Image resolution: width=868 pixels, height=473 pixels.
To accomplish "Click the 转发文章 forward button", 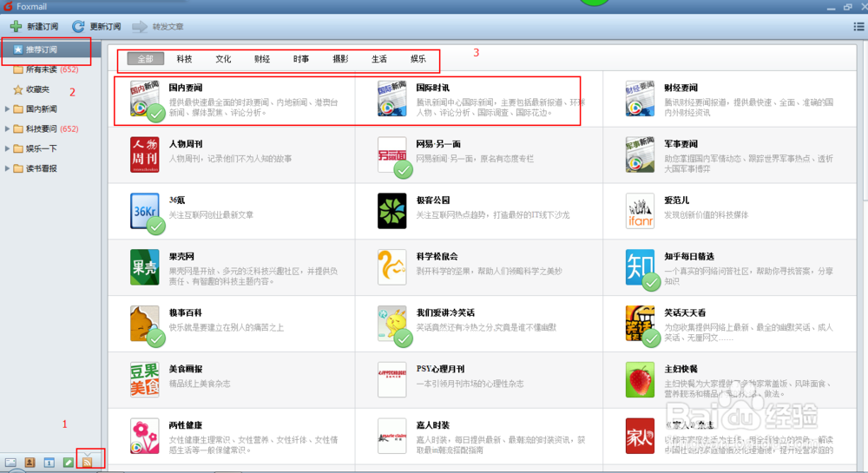I will pos(158,27).
